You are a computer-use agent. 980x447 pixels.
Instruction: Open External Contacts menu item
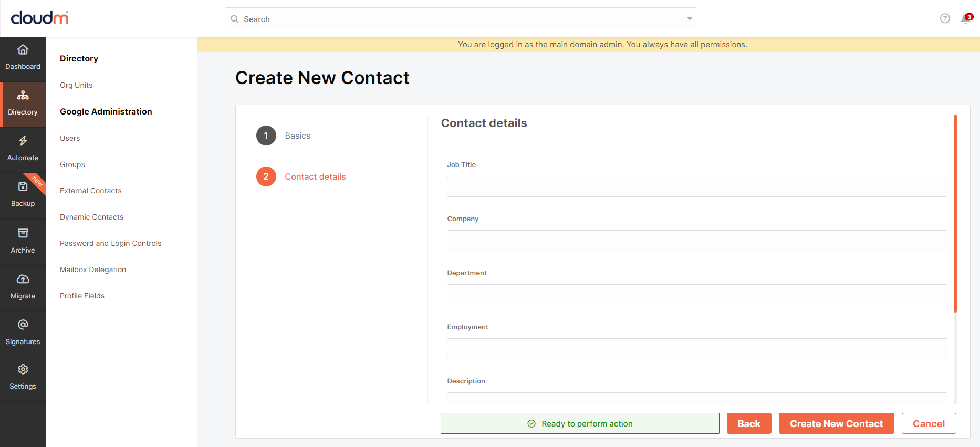click(91, 191)
